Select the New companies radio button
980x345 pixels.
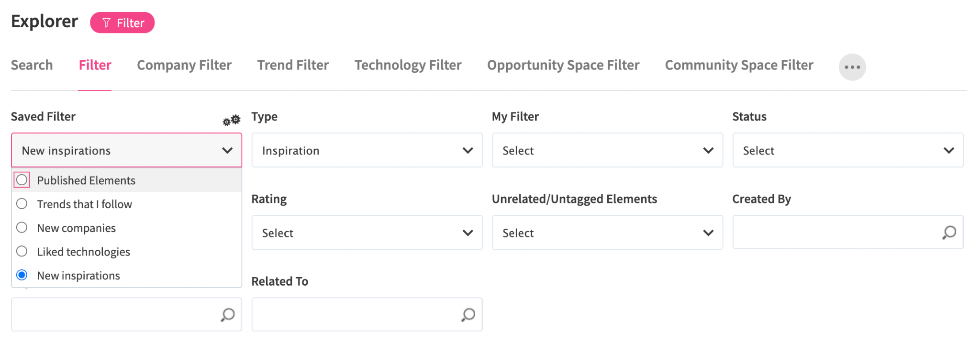(22, 227)
